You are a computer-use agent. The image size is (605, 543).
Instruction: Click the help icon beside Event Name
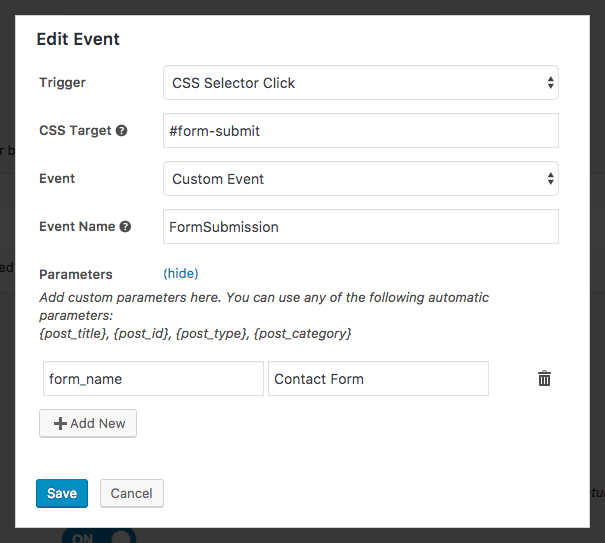125,227
